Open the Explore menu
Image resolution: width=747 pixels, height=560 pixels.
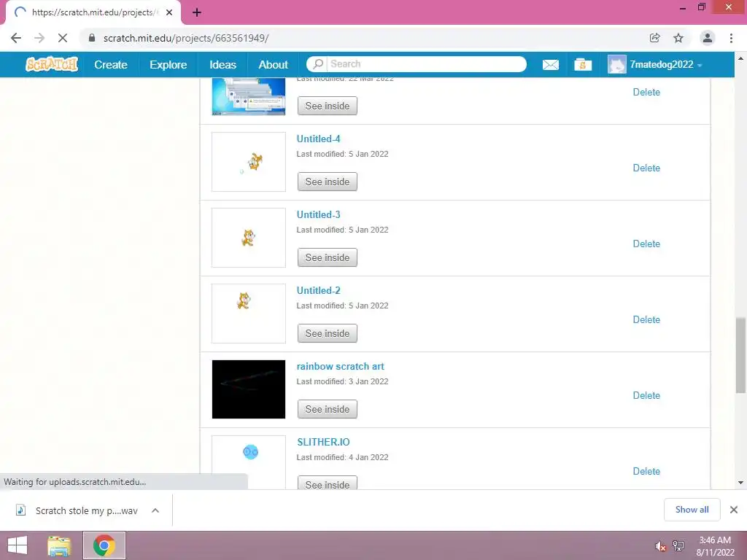click(169, 64)
